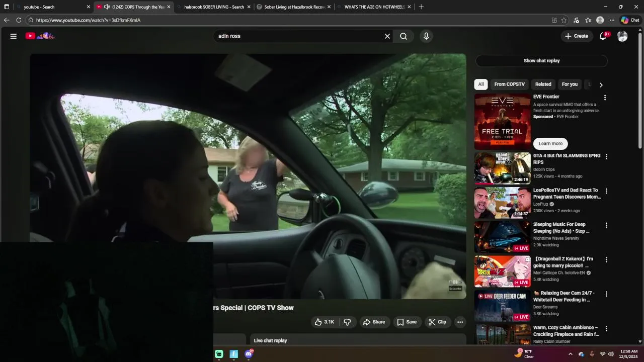Open more actions ellipsis under the video
This screenshot has width=644, height=362.
460,322
